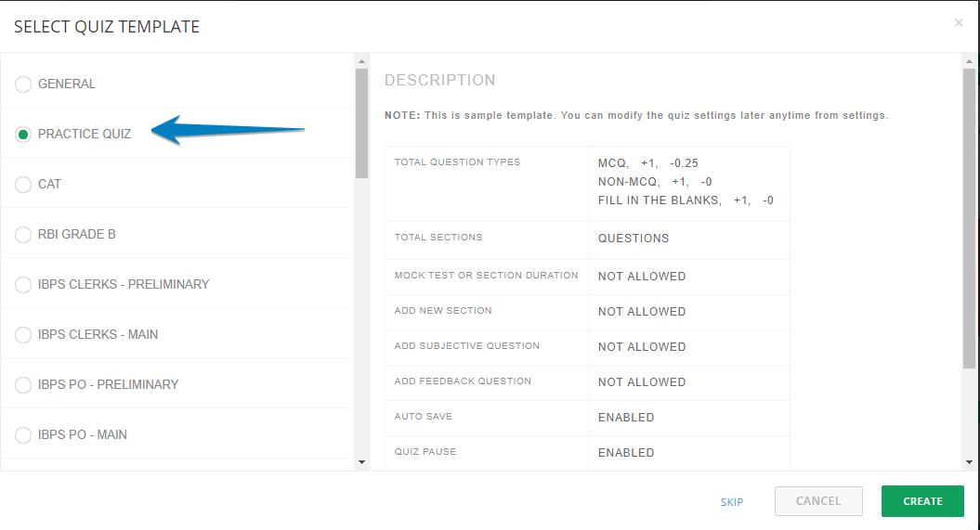980x530 pixels.
Task: Click NOT ALLOWED for ADD NEW SECTION
Action: 641,312
